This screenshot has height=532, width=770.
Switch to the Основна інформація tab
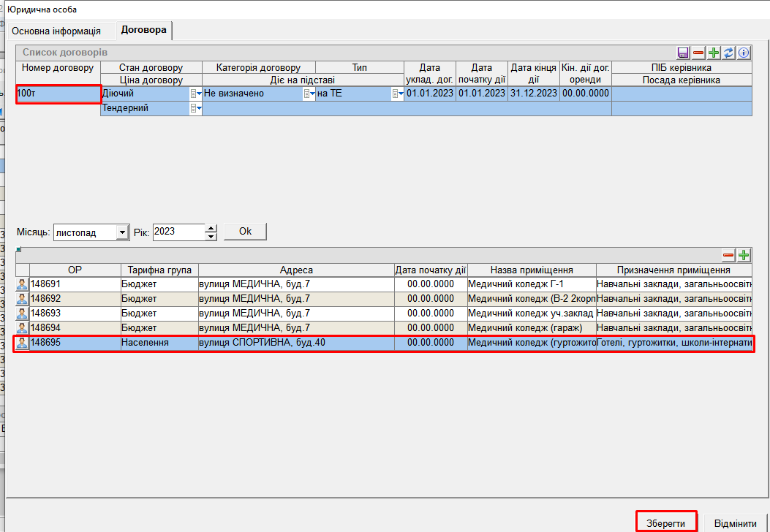click(x=56, y=31)
